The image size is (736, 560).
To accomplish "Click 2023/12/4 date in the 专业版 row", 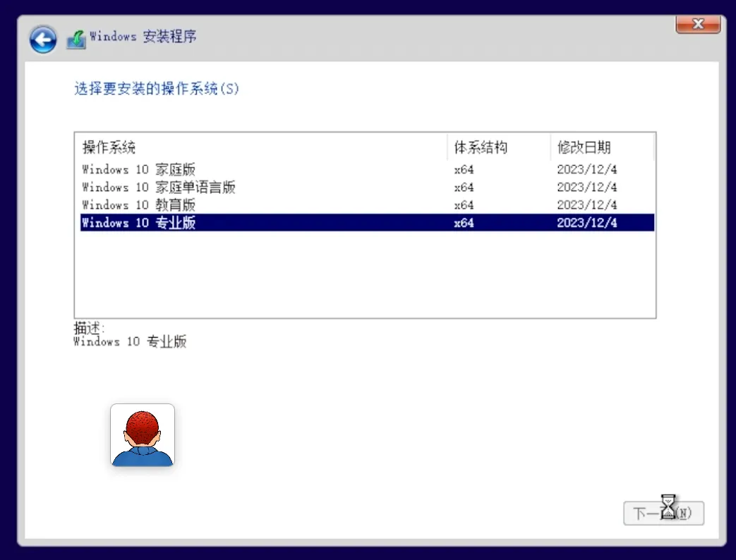I will (x=586, y=222).
